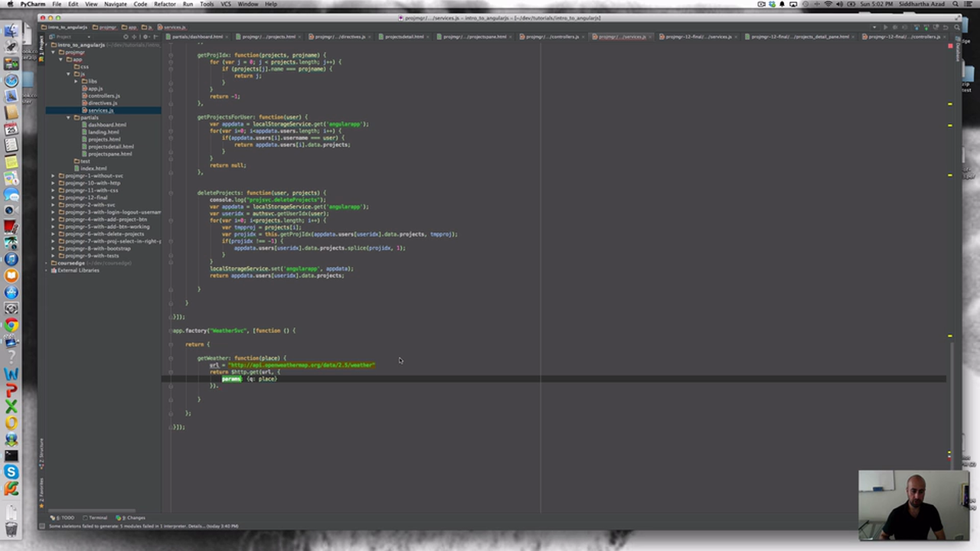The width and height of the screenshot is (980, 551).
Task: Open Microsoft Word from the Dock
Action: [11, 374]
